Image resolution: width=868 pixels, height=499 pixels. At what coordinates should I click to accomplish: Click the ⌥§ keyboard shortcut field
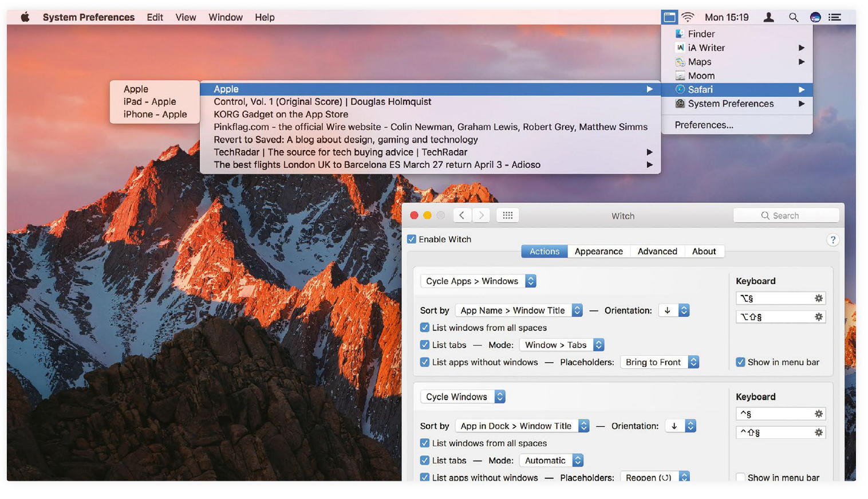[780, 298]
